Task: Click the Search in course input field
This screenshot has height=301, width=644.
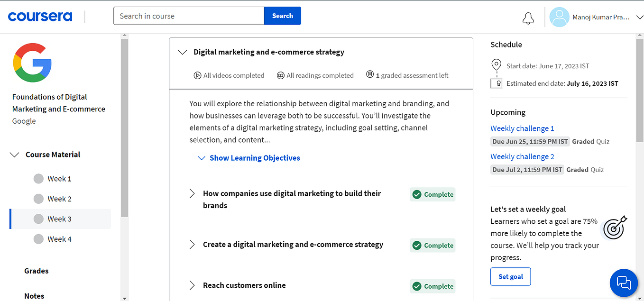Action: click(188, 16)
